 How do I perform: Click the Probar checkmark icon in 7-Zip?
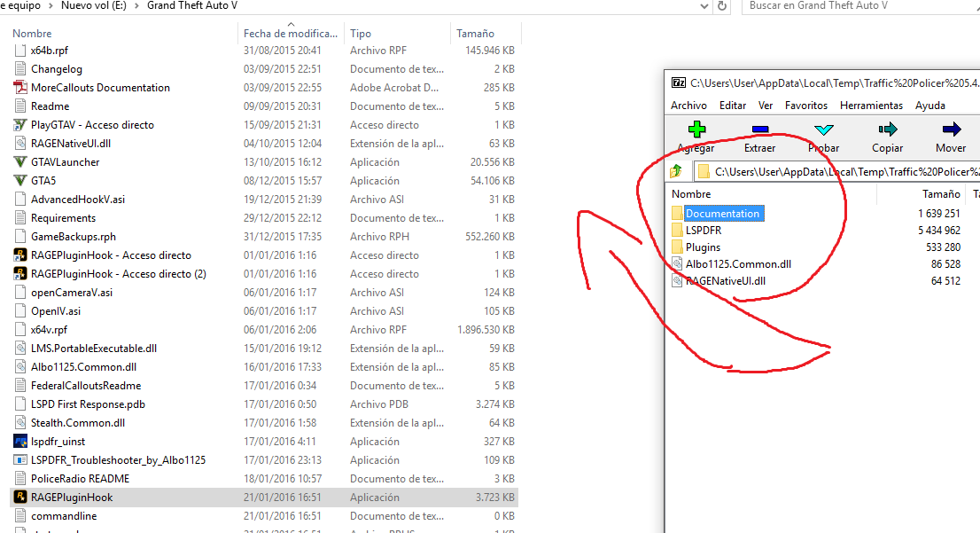tap(824, 129)
